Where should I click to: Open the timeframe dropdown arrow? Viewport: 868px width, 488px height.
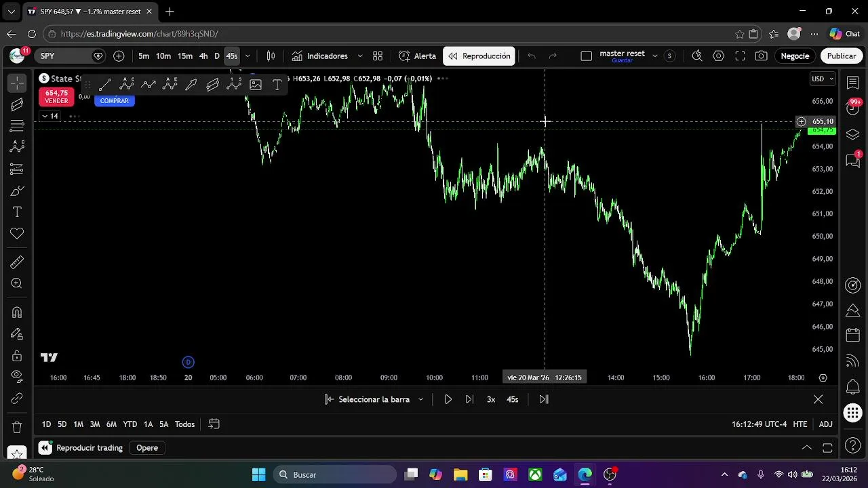click(248, 56)
